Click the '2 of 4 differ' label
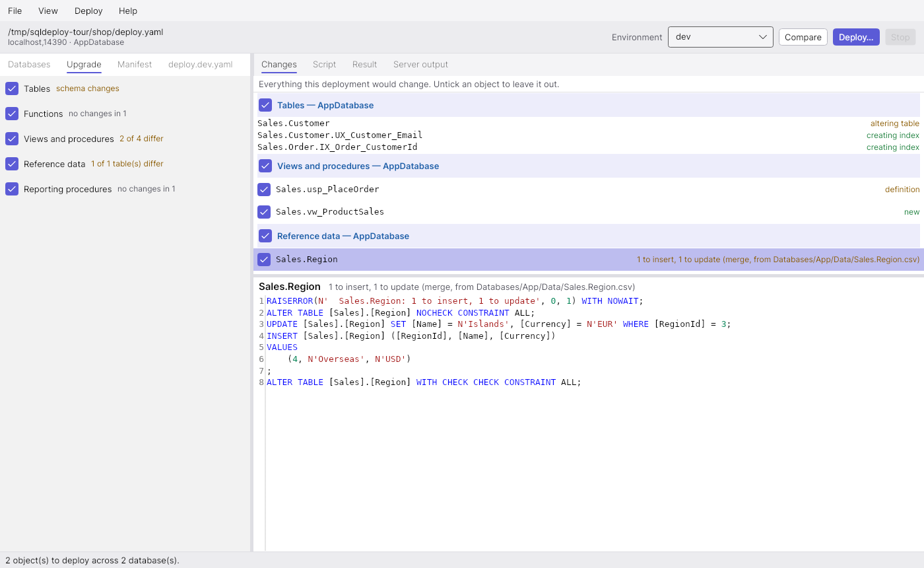 pyautogui.click(x=141, y=139)
